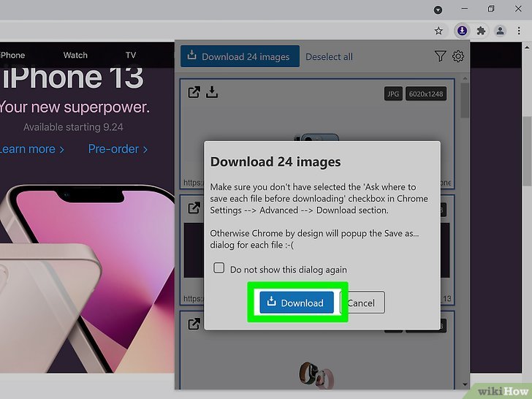Open the Extensions puzzle icon
The height and width of the screenshot is (399, 532).
tap(481, 31)
